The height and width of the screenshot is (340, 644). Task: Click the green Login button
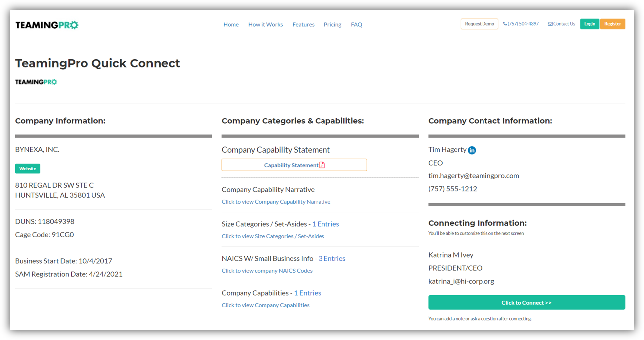(x=590, y=24)
